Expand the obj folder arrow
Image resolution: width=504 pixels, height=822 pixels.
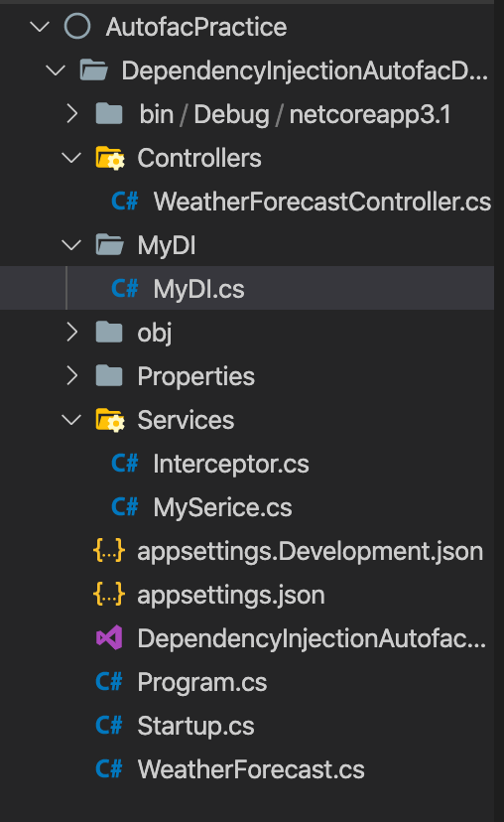tap(72, 333)
